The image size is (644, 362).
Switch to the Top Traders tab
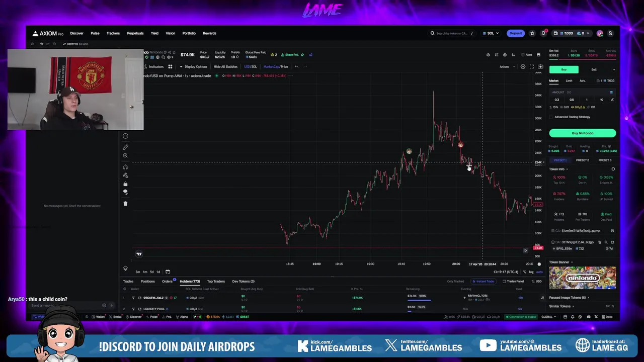(216, 282)
